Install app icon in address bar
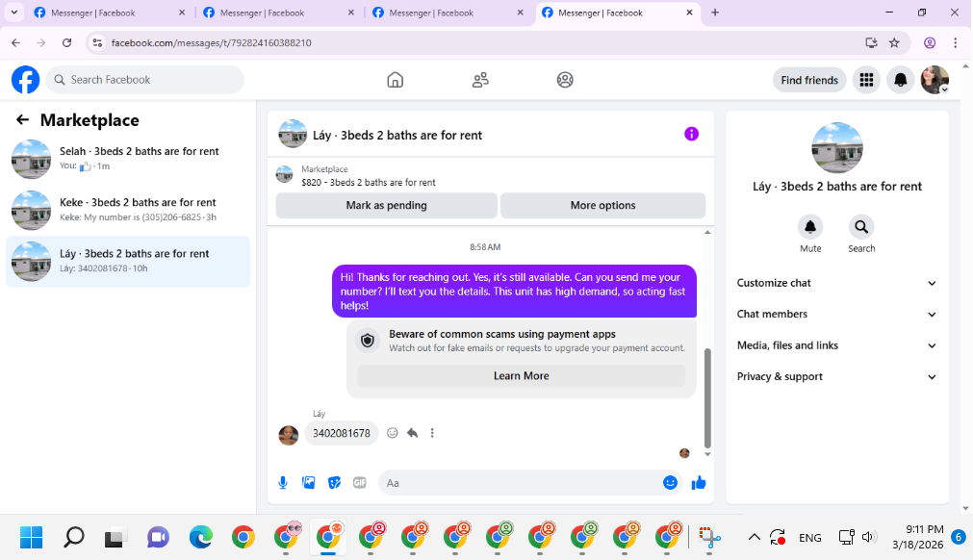The image size is (973, 560). [x=871, y=42]
